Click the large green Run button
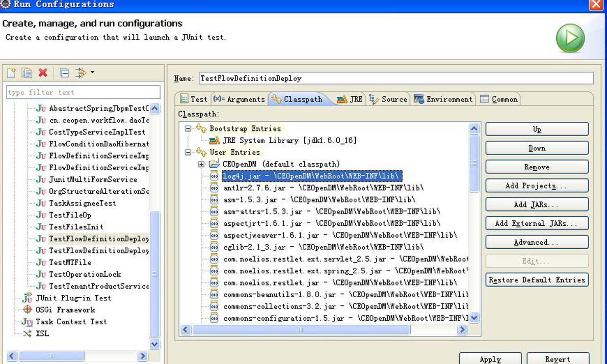The width and height of the screenshot is (607, 364). 570,38
